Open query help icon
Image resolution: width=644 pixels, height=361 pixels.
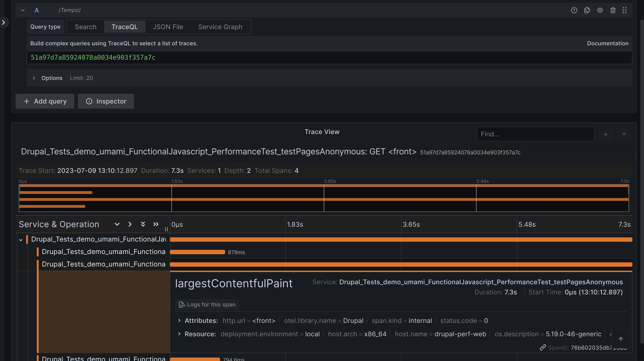[574, 10]
